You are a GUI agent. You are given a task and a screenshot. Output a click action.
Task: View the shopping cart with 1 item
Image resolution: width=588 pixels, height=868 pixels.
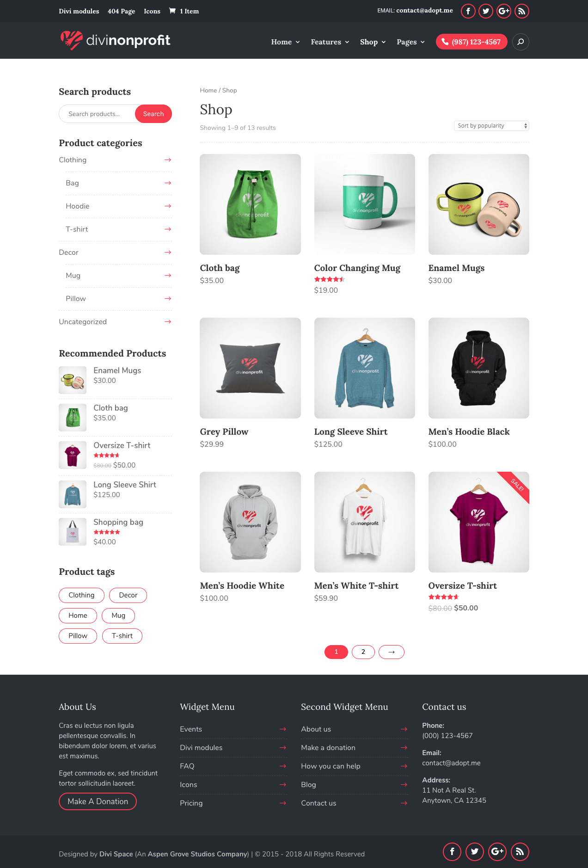click(184, 11)
